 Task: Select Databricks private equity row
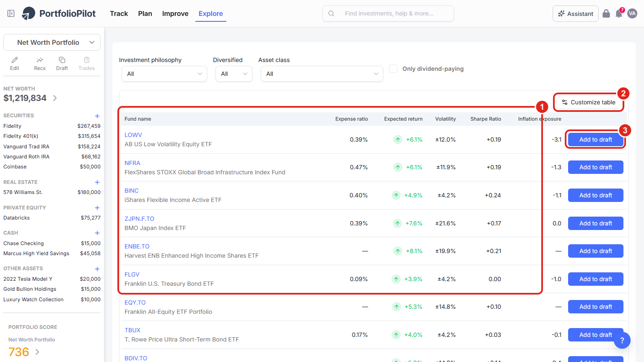[52, 218]
